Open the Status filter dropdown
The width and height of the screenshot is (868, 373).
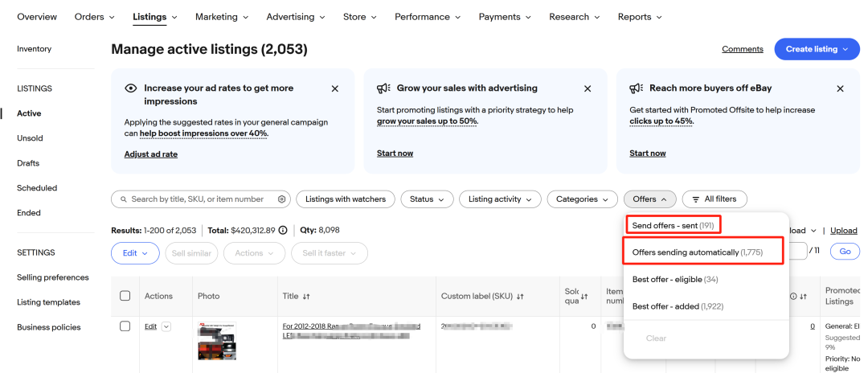point(427,199)
